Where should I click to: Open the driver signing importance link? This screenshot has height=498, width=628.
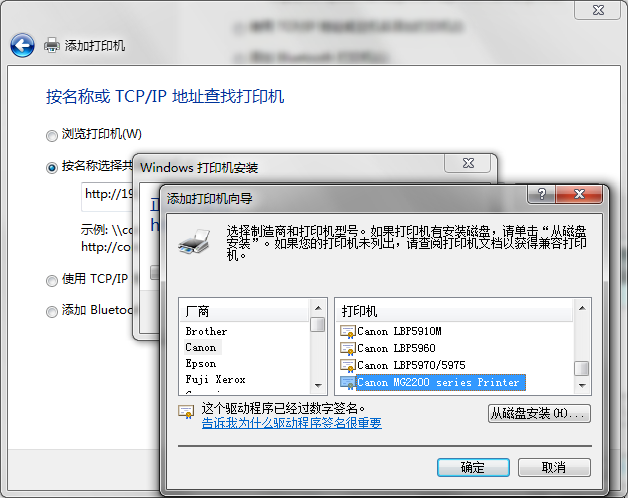292,423
